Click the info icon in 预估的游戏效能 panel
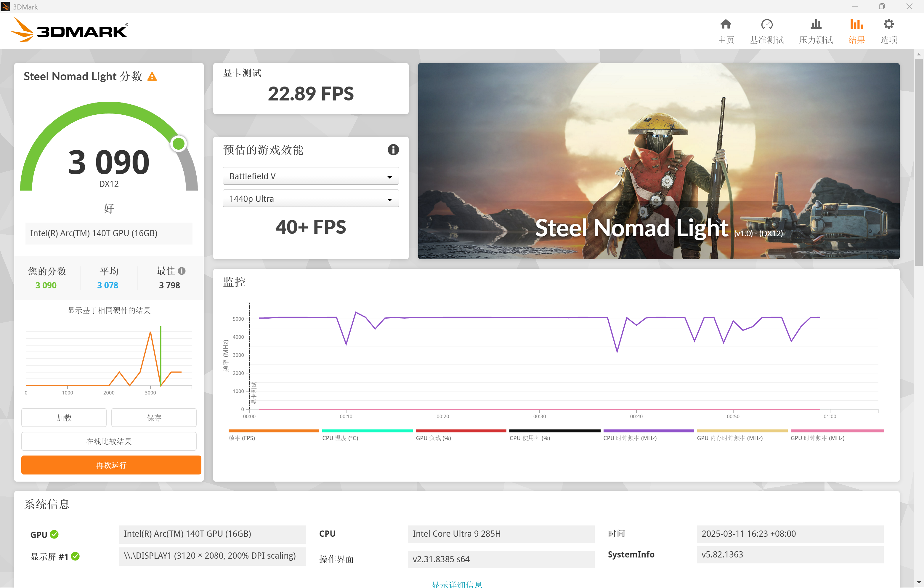Viewport: 924px width, 588px height. pyautogui.click(x=393, y=149)
